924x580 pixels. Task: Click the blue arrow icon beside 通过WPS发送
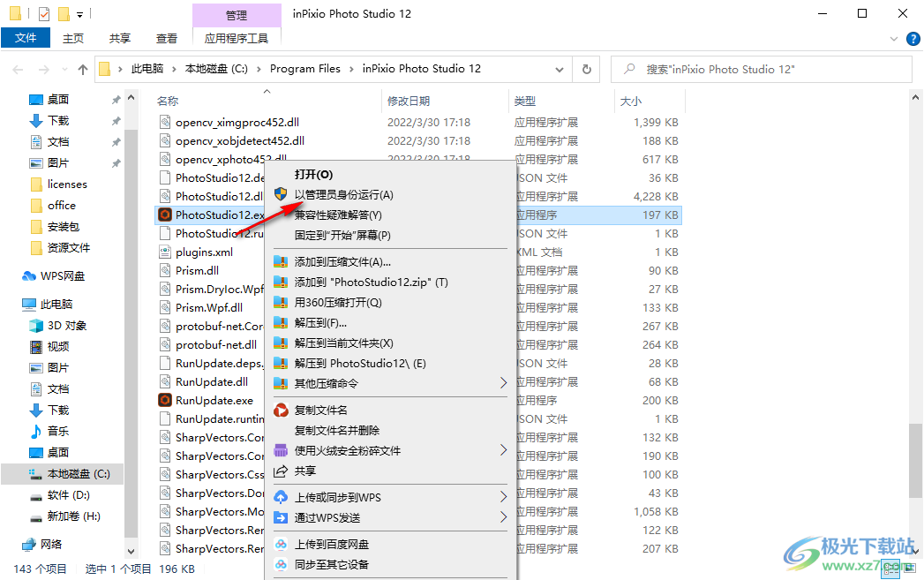coord(282,517)
